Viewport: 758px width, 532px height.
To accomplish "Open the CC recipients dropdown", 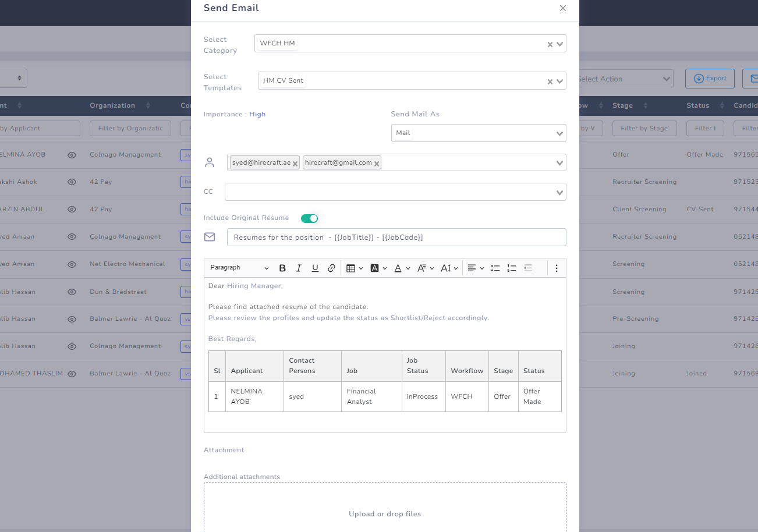I will (x=558, y=191).
